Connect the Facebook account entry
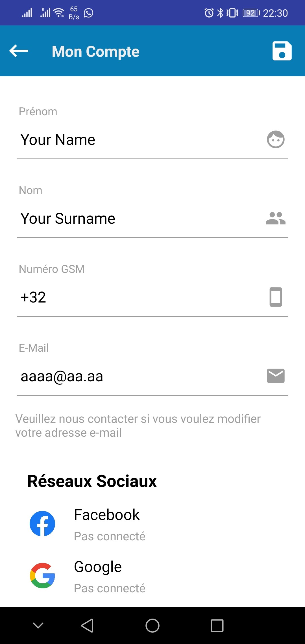 coord(107,515)
